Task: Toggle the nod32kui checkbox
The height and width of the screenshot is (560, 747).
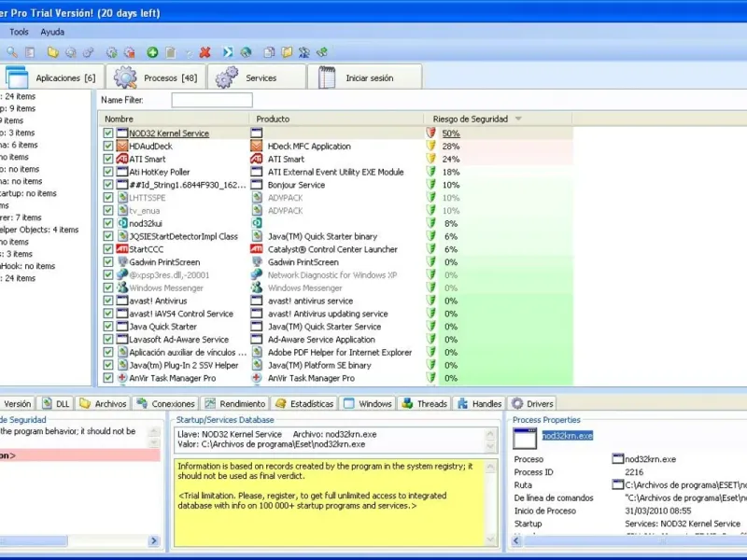Action: (x=108, y=223)
